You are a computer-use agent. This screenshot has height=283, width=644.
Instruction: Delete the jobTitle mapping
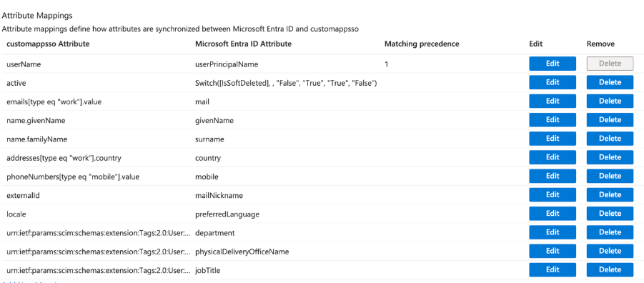pyautogui.click(x=610, y=270)
